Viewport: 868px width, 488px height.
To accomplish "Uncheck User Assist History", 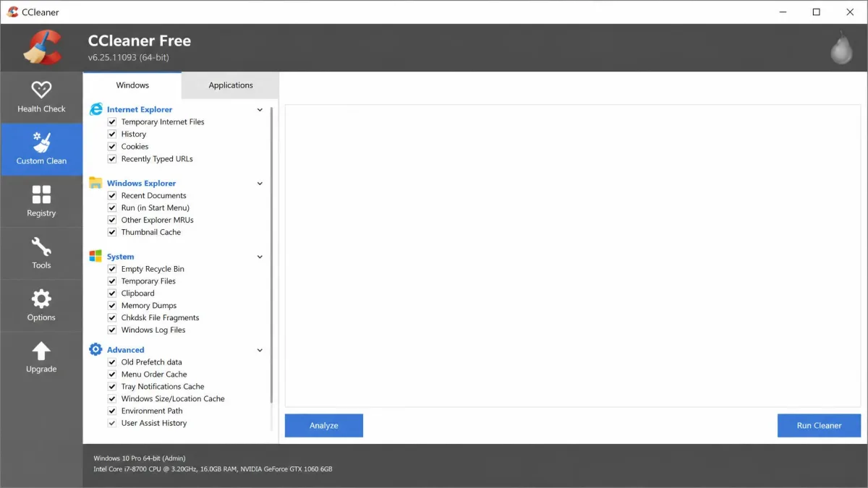I will pyautogui.click(x=112, y=424).
